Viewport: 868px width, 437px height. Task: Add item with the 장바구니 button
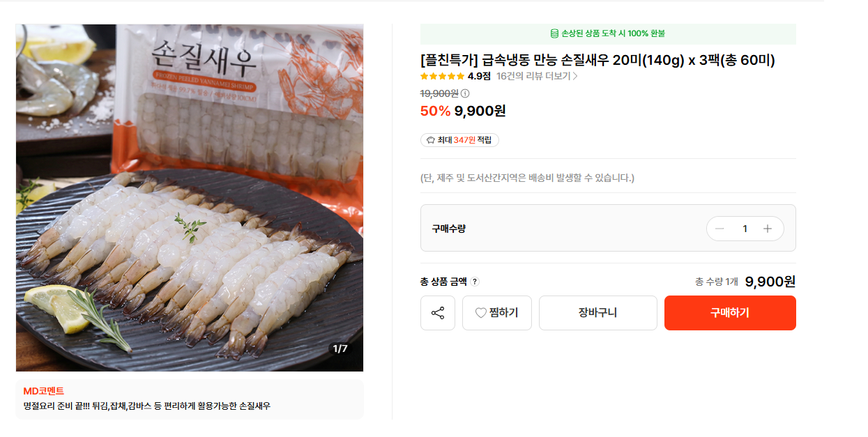pos(597,313)
